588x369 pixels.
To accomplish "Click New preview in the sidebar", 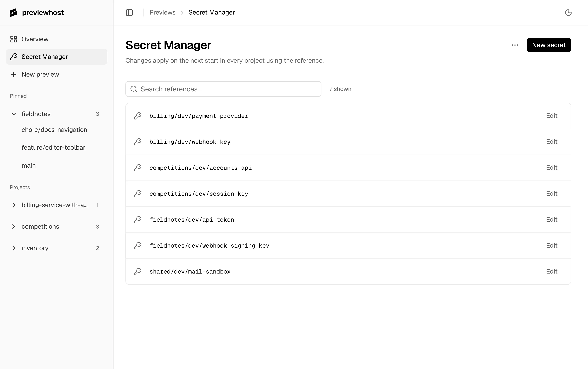I will click(56, 74).
